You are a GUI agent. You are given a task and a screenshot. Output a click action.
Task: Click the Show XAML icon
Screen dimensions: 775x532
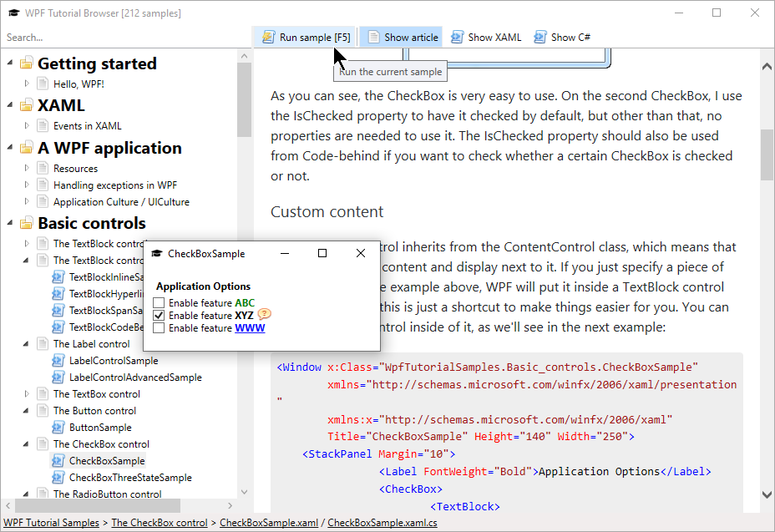(x=457, y=37)
